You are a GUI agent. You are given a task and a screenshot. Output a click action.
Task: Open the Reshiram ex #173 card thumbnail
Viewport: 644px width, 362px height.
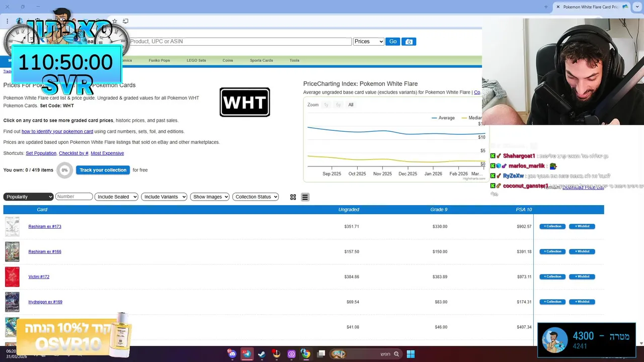[x=12, y=227]
